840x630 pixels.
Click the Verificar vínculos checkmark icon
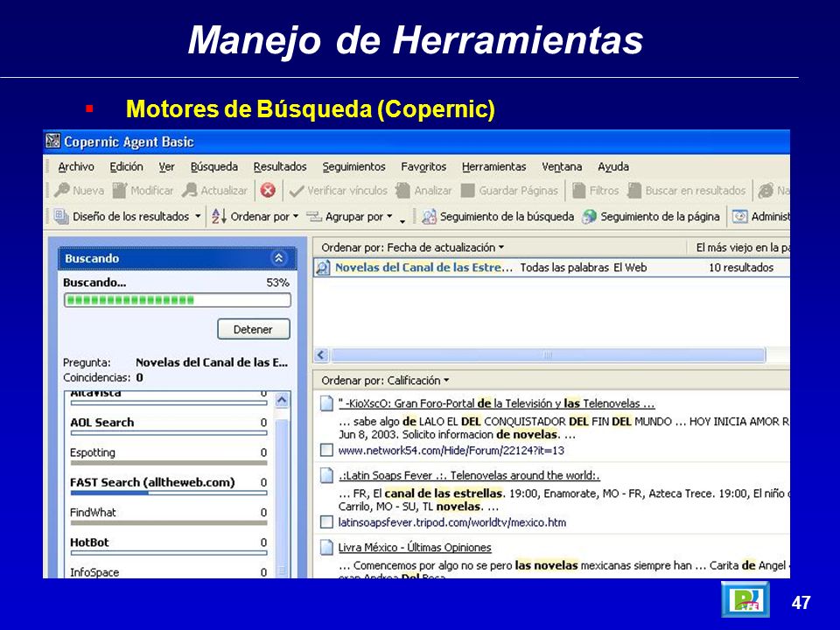[297, 191]
